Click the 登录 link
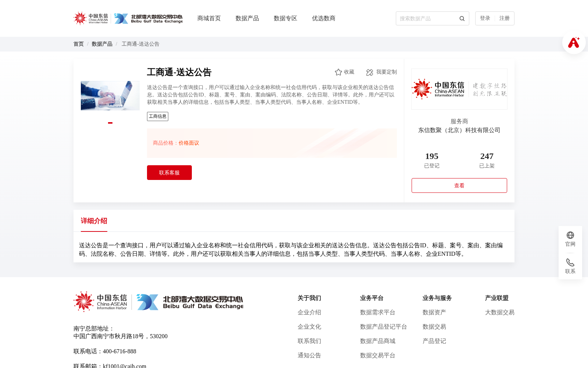Screen dimensions: 588x368 485,18
